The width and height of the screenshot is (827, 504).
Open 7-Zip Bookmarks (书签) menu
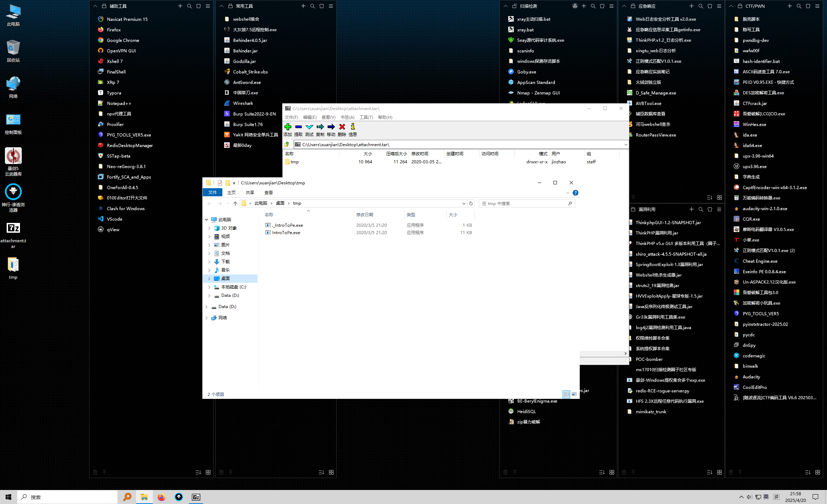347,117
